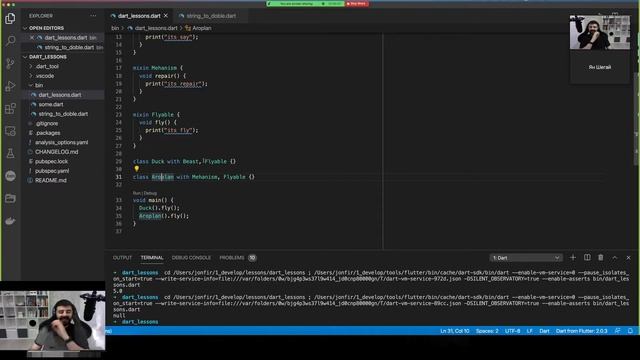
Task: Close the dart_lessons.dart editor tab
Action: [166, 16]
